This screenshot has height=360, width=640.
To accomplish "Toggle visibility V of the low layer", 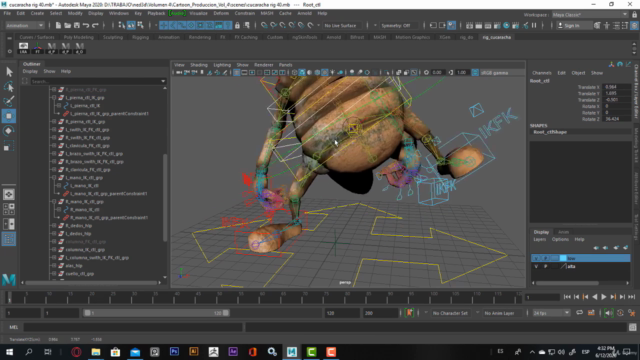I will click(536, 258).
